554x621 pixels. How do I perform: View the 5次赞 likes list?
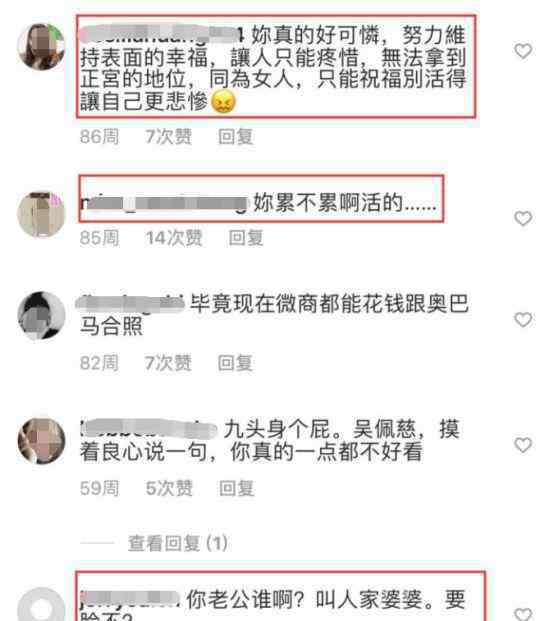pos(169,488)
